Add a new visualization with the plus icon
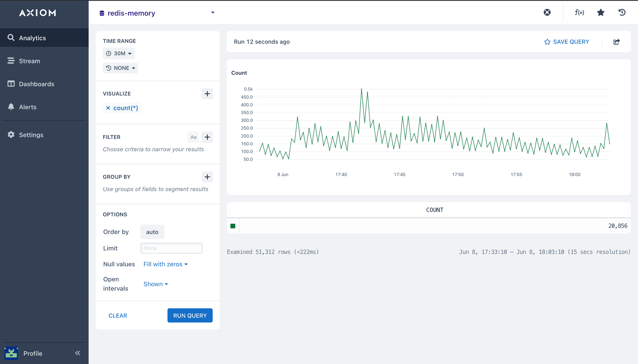 point(207,94)
